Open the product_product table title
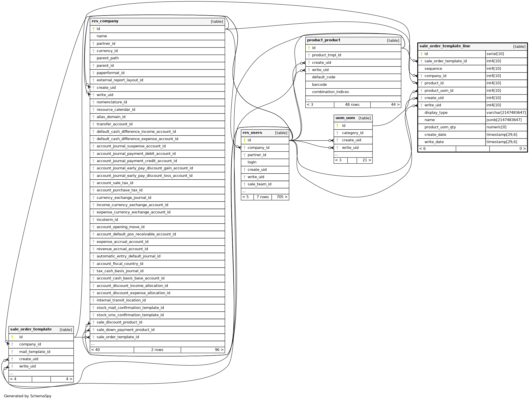Viewport: 532px width, 401px height. (324, 40)
